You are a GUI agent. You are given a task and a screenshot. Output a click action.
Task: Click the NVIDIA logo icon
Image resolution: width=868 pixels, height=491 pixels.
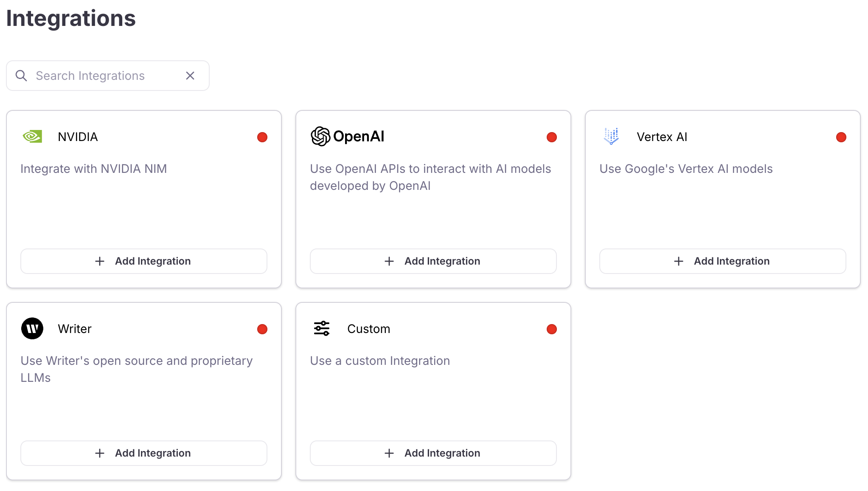32,136
